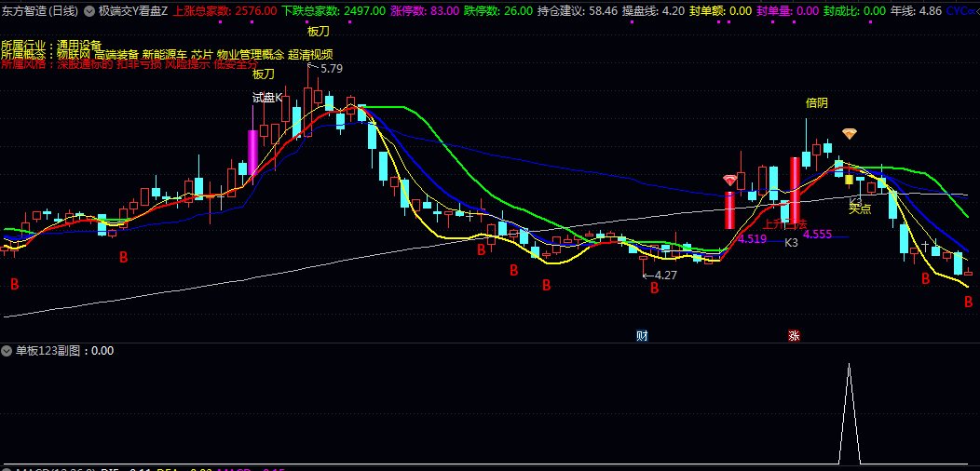Screen dimensions: 980x471
Task: Click the 倍阴 signal label
Action: 816,102
